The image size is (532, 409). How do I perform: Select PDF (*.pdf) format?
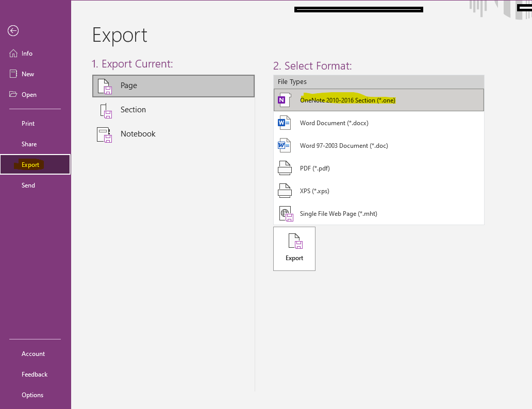point(379,168)
